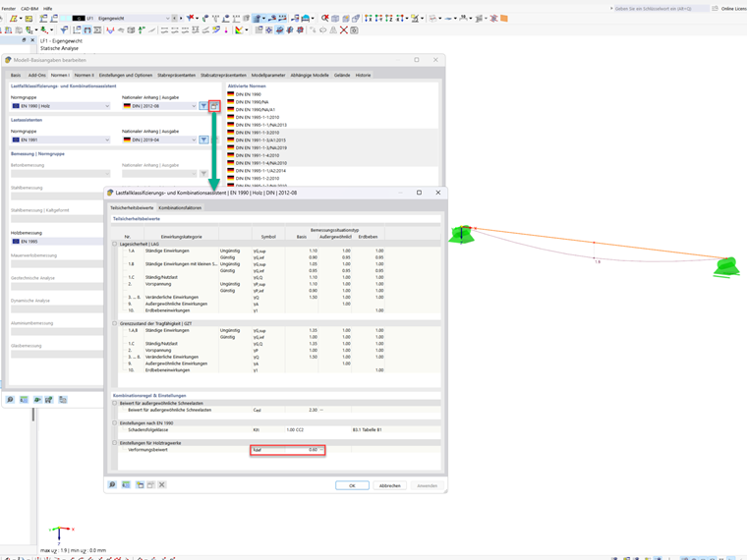Close the navigator panel with X
The image size is (747, 560).
pos(32,40)
